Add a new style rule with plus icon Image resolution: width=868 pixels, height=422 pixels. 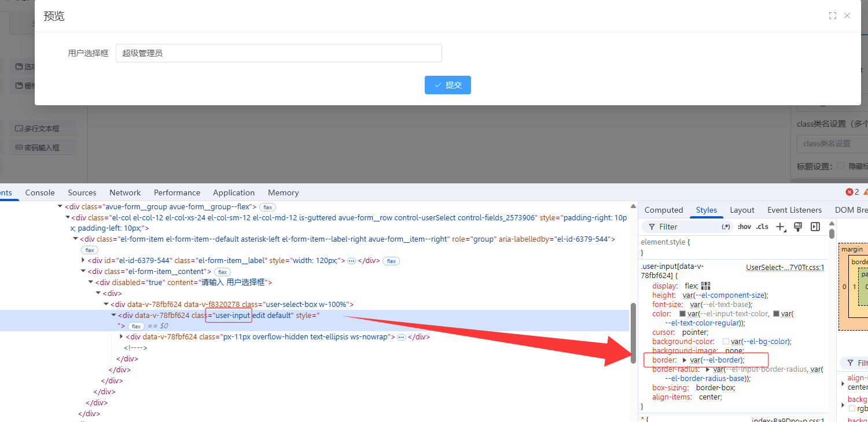[x=781, y=227]
